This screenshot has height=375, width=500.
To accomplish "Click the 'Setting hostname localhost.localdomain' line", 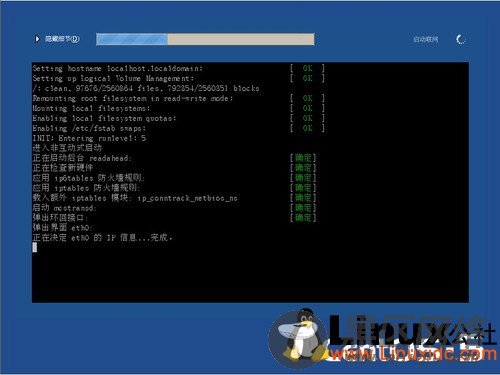I will click(117, 69).
